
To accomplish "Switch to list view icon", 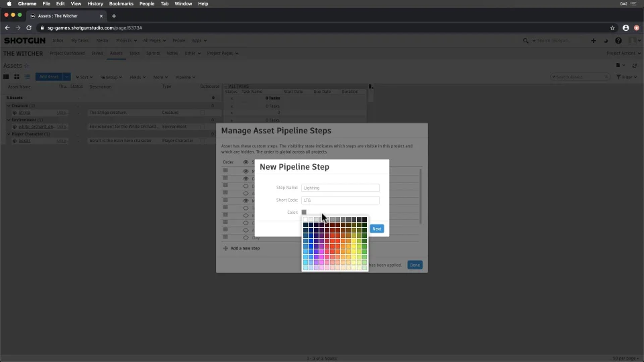I will [x=27, y=76].
